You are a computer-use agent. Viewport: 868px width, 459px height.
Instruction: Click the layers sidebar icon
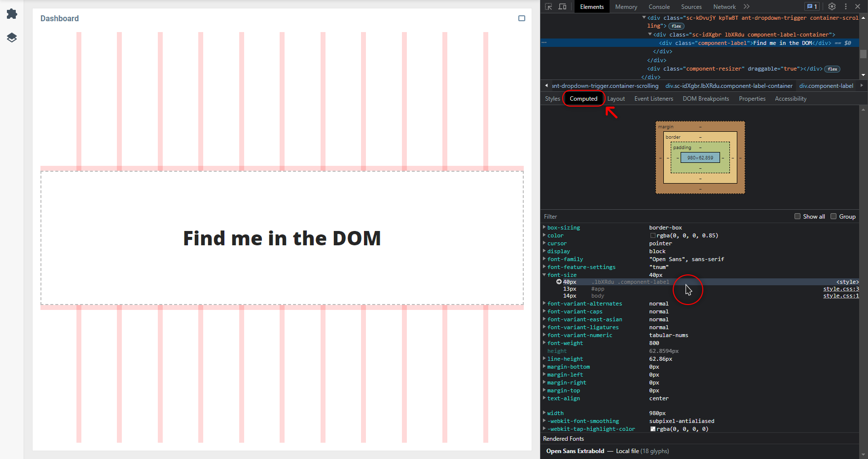pos(12,38)
